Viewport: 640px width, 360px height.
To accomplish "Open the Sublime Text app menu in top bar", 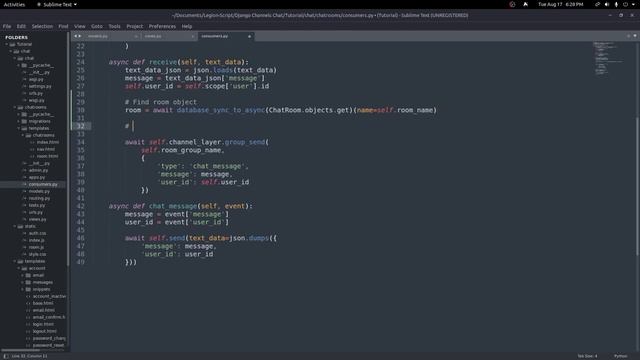I will point(57,4).
